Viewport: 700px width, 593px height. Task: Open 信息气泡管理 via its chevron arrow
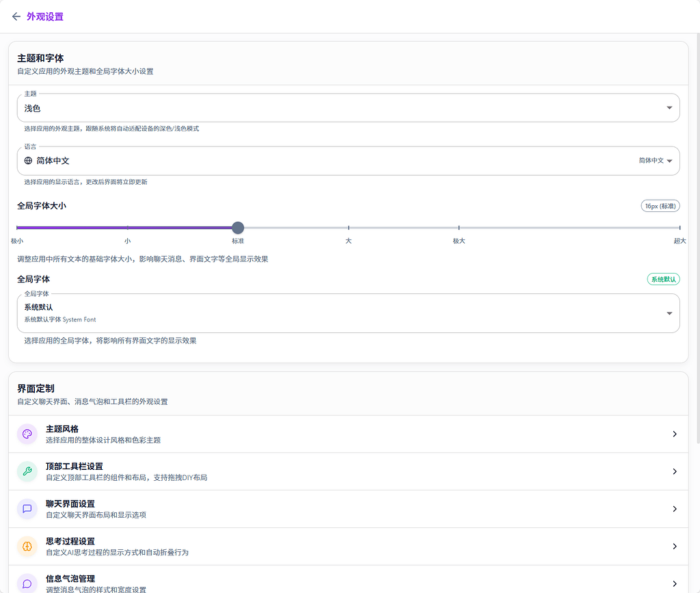[675, 583]
